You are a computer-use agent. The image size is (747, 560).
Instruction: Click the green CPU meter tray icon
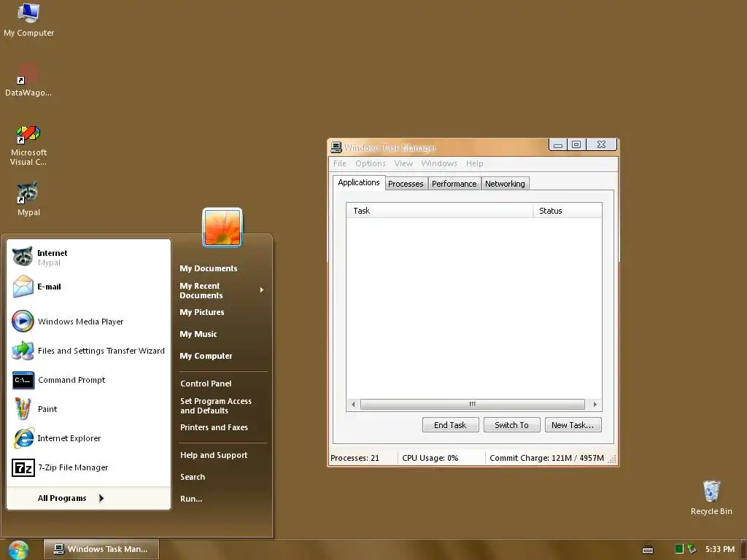pyautogui.click(x=679, y=549)
